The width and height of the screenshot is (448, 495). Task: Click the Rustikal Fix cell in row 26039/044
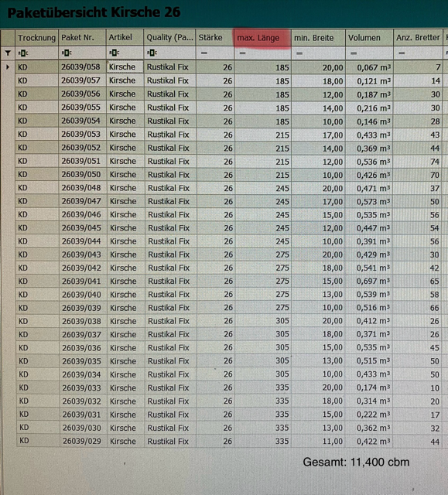(169, 241)
